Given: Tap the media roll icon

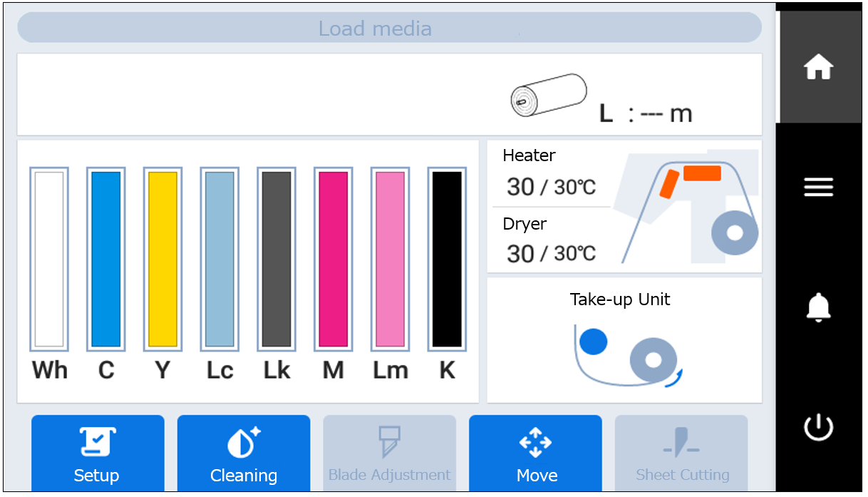Looking at the screenshot, I should click(549, 96).
